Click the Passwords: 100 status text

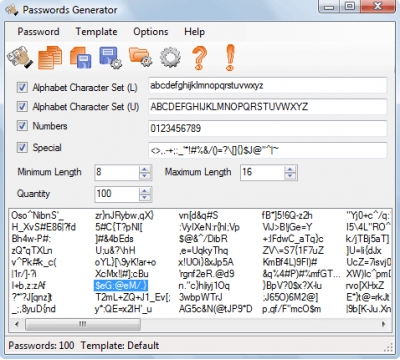(41, 345)
